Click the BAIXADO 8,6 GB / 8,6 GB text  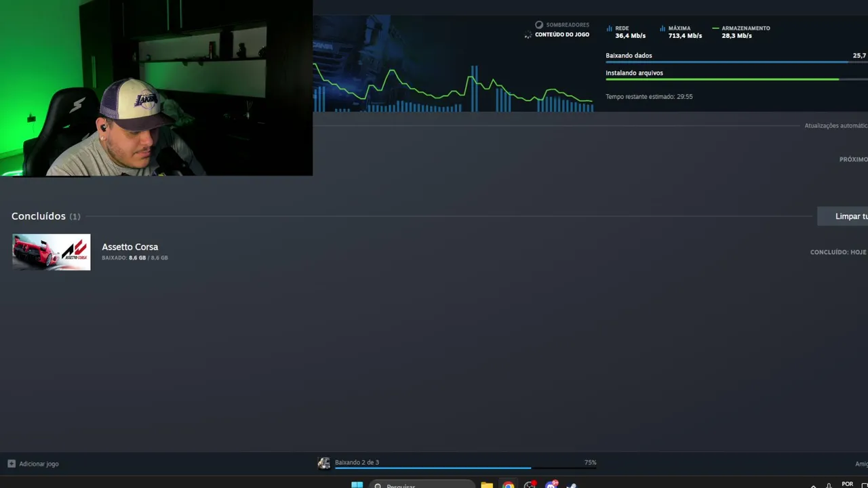pos(134,258)
